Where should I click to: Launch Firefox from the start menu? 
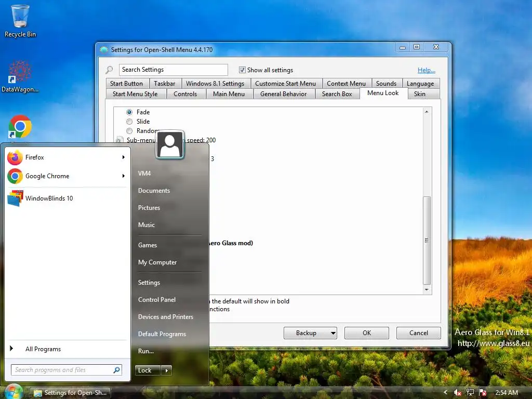67,157
